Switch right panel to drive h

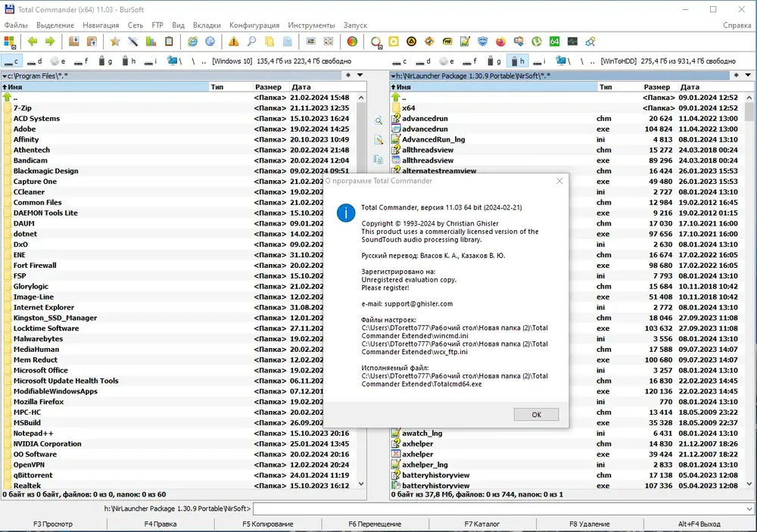(x=517, y=61)
